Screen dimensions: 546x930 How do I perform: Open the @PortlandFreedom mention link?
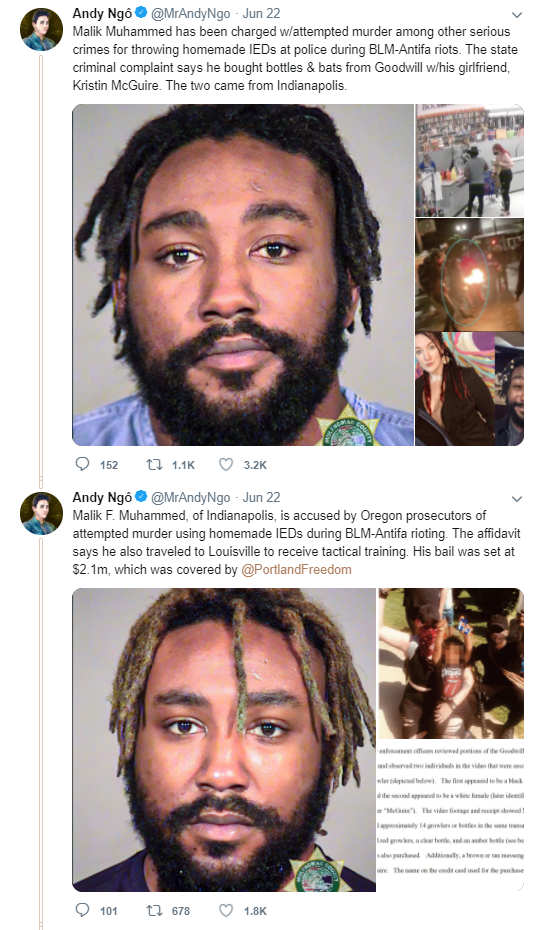coord(296,569)
